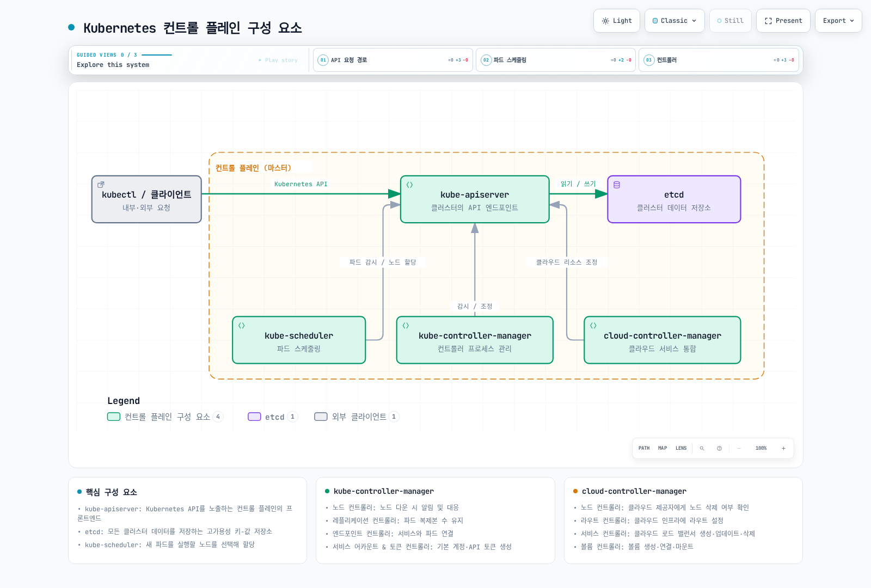Open the Export menu
The width and height of the screenshot is (871, 588).
(838, 21)
